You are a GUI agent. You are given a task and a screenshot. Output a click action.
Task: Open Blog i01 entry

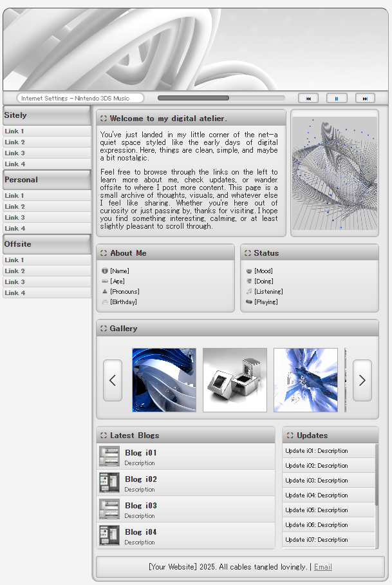tap(186, 457)
